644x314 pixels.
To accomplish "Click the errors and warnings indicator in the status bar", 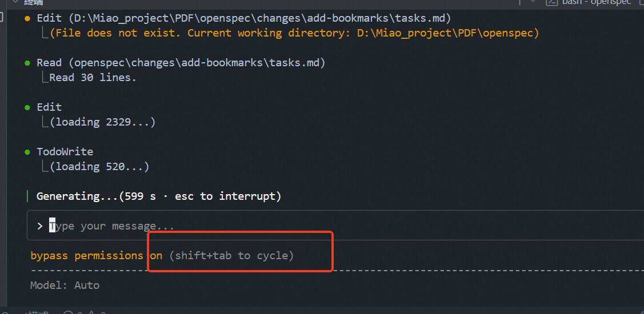I will tap(86, 312).
